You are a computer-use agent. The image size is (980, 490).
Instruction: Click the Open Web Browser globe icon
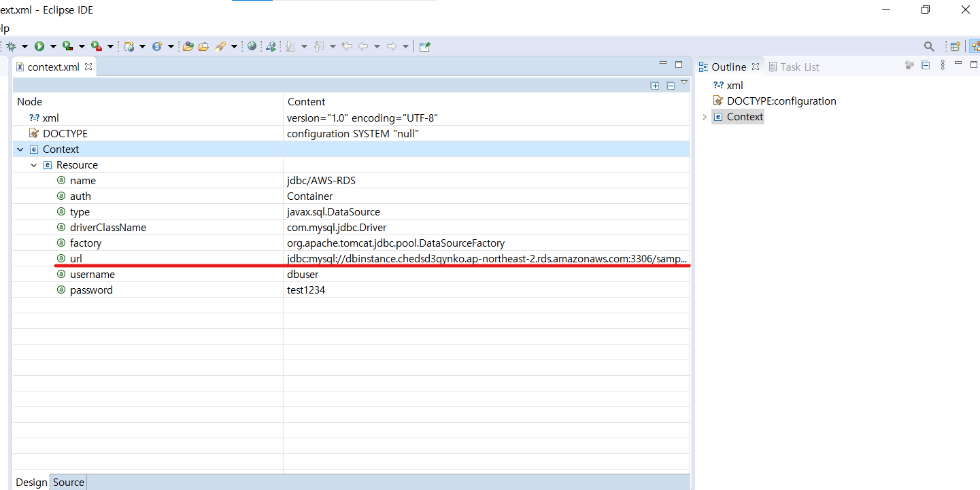(252, 46)
